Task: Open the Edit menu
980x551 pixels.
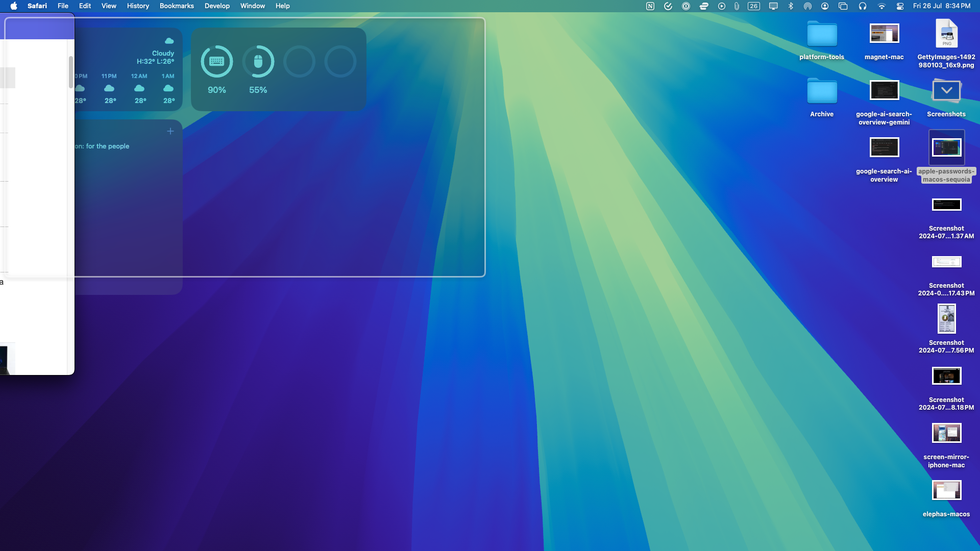Action: point(85,6)
